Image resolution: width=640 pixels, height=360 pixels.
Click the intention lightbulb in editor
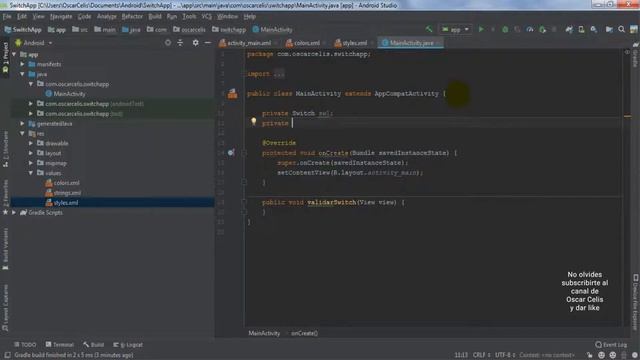pos(253,121)
